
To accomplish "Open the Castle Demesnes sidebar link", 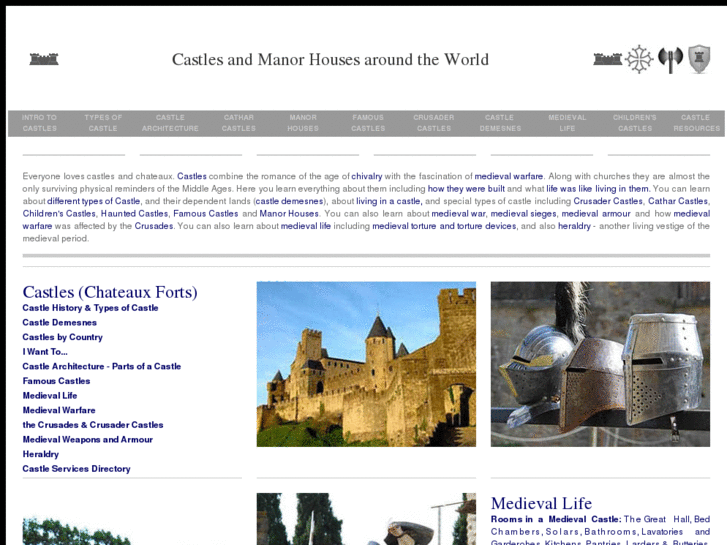I will point(59,323).
